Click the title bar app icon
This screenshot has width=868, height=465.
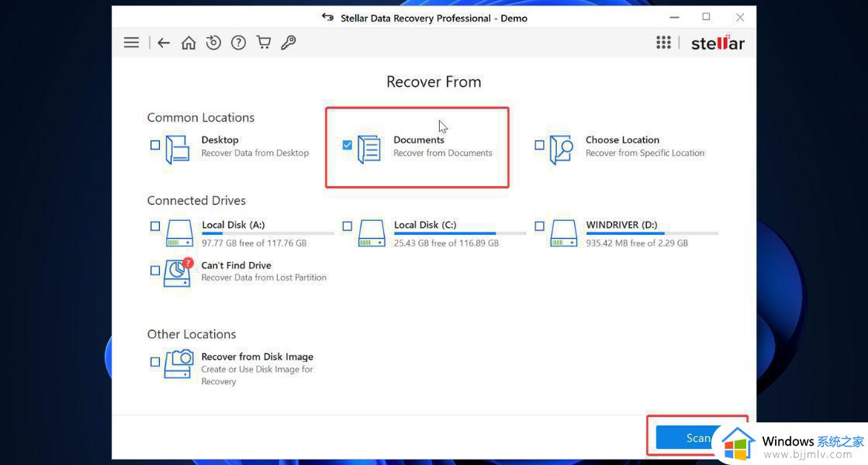tap(327, 17)
